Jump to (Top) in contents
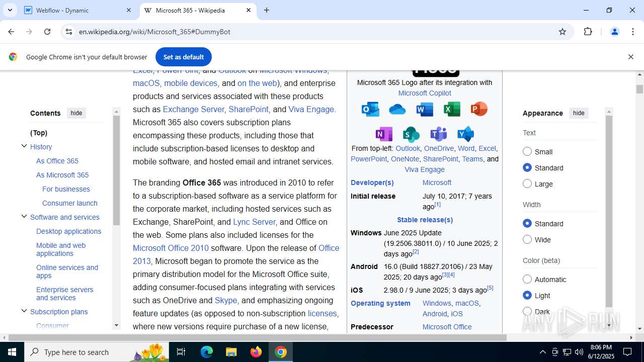644x362 pixels. point(39,133)
